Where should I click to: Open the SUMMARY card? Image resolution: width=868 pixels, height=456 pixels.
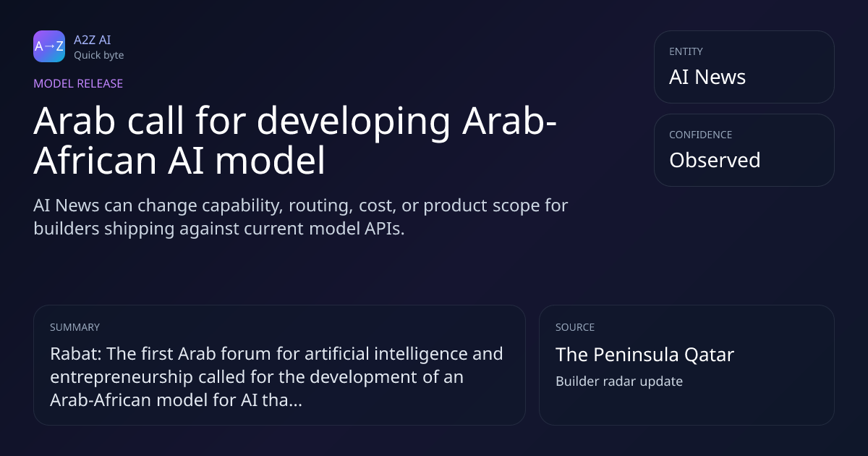[x=279, y=365]
